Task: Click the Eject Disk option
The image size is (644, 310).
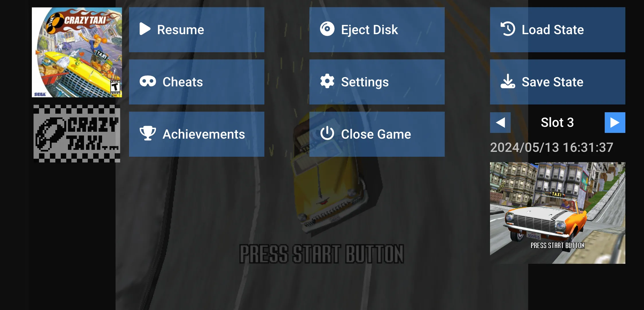Action: [377, 29]
